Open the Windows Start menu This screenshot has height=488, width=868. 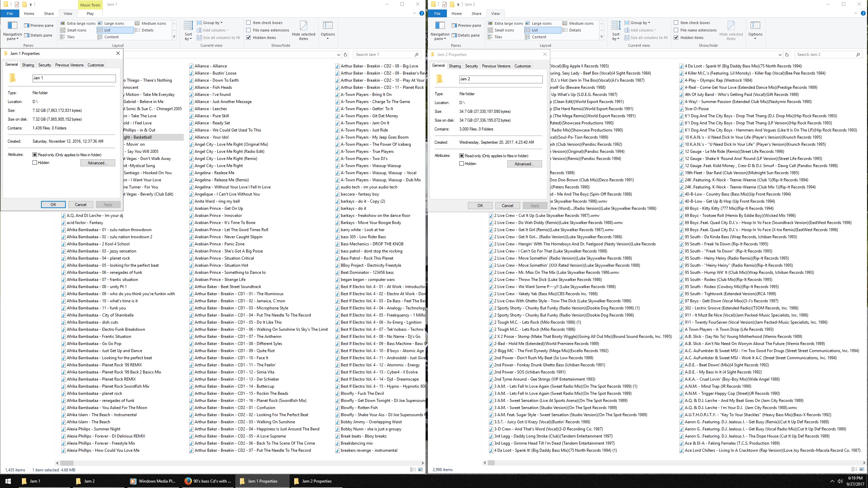point(8,481)
